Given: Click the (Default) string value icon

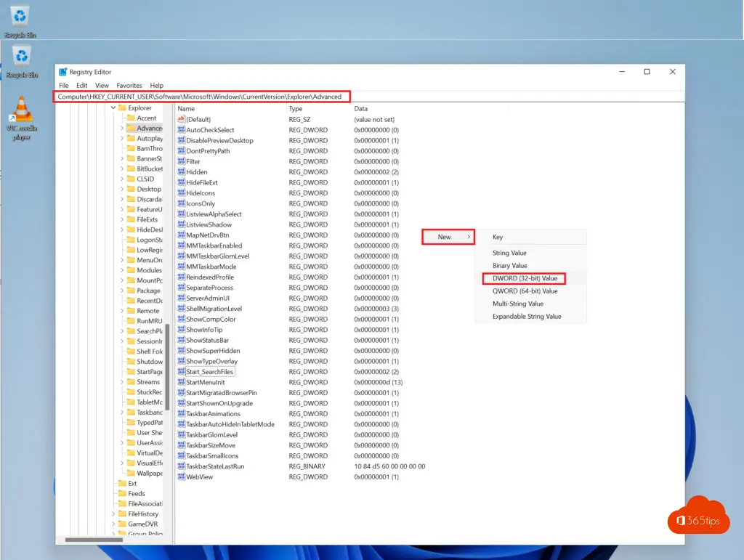Looking at the screenshot, I should 182,119.
